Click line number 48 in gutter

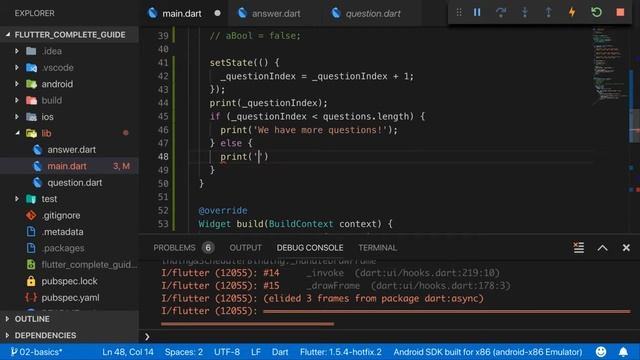click(163, 157)
